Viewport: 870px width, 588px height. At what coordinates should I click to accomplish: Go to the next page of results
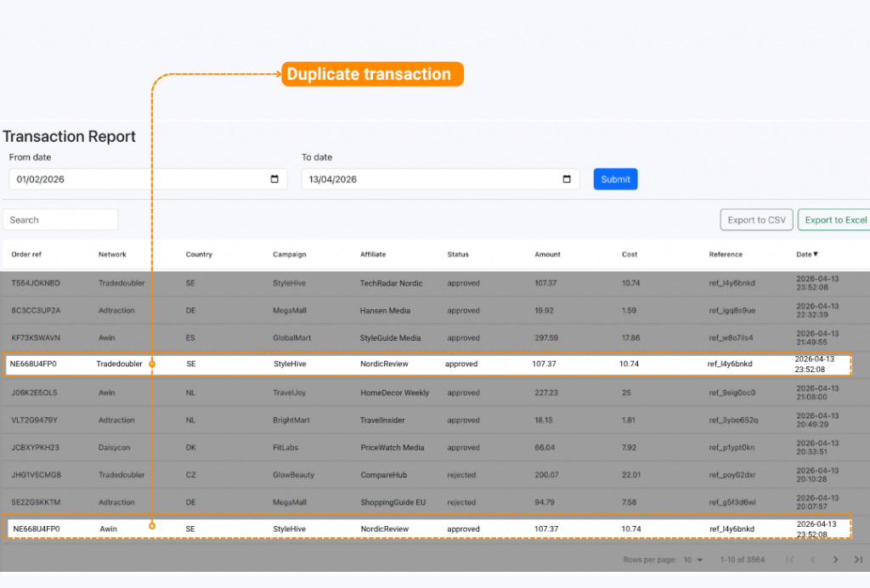[835, 559]
